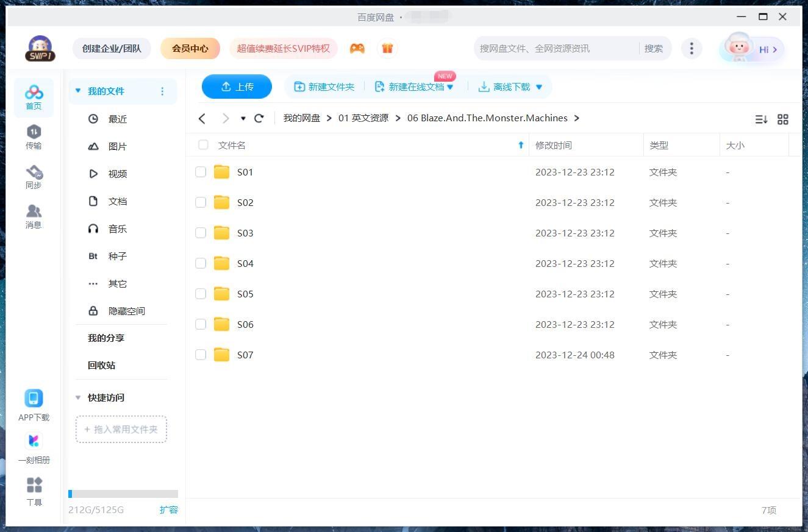Navigate to 01 英文资源 in the breadcrumb
Viewport: 808px width, 532px height.
click(x=363, y=118)
